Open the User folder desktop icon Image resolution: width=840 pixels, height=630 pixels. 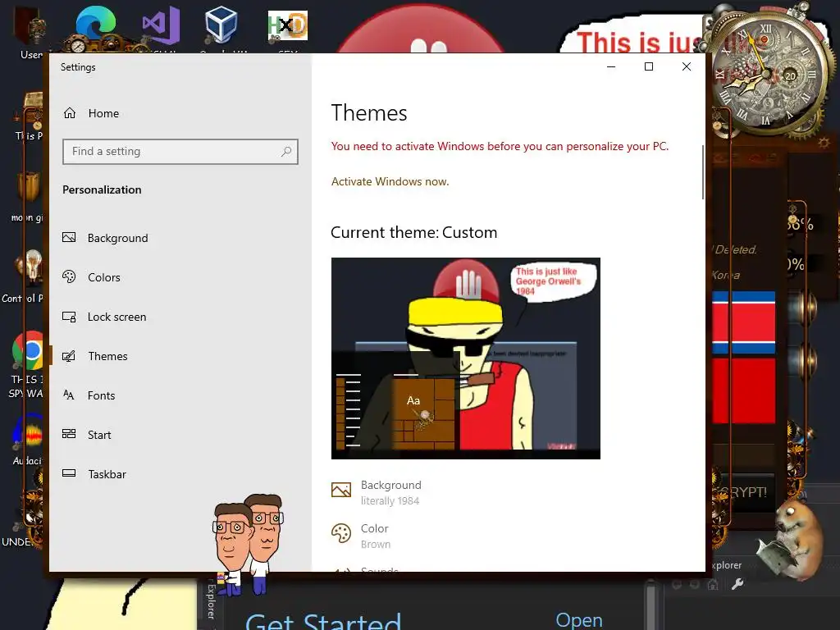pos(31,33)
